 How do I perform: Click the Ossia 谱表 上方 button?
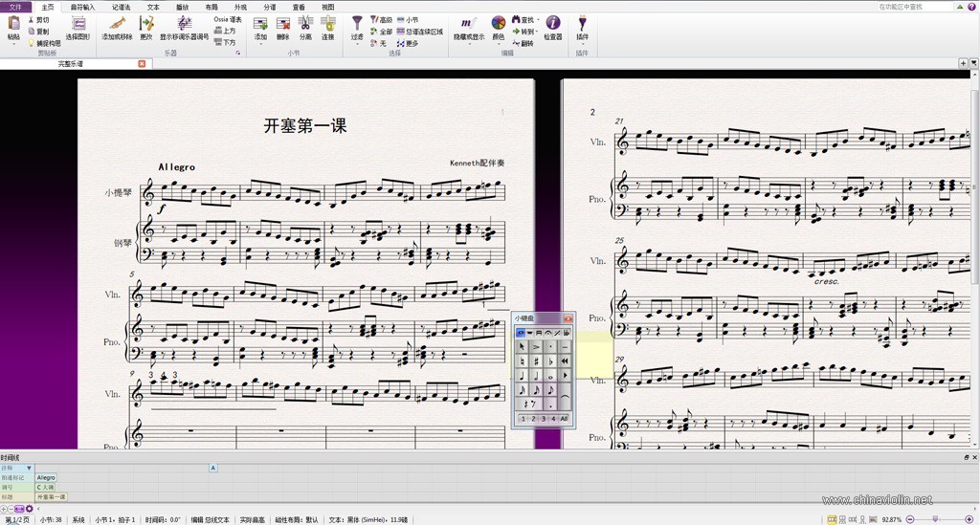coord(225,31)
